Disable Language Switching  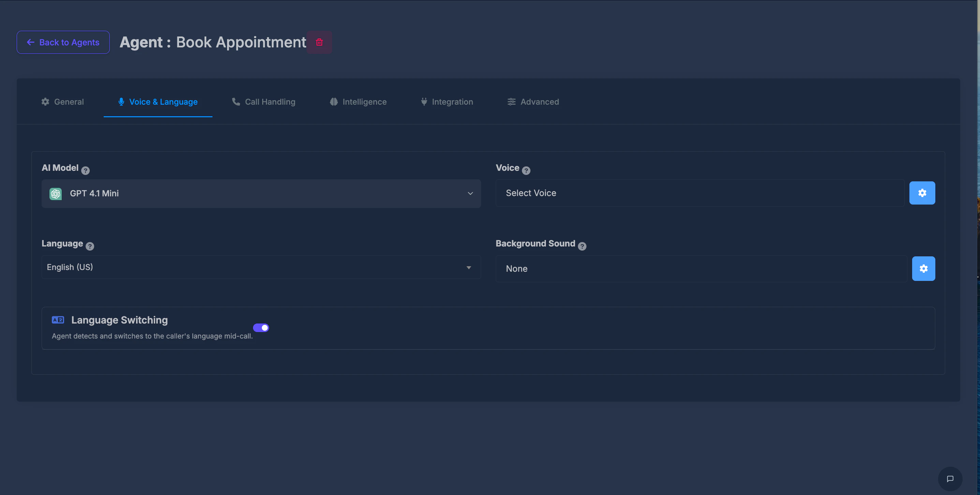coord(261,327)
